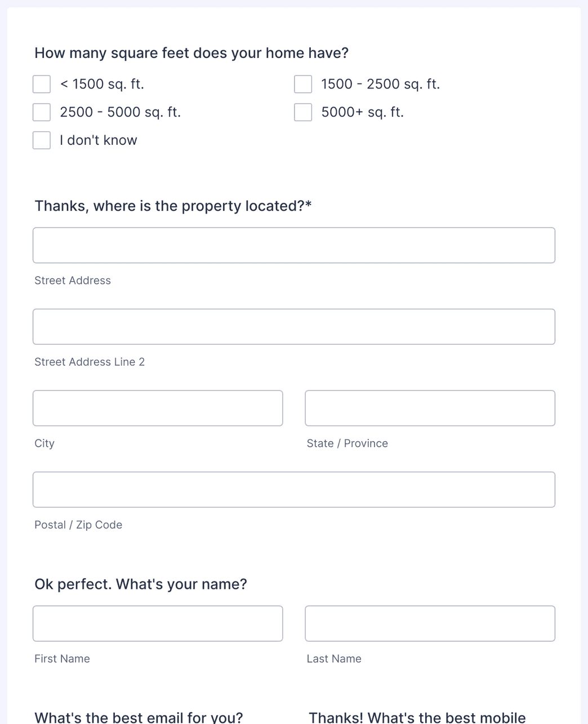Screen dimensions: 588x724
Task: Click the Postal / Zip Code label
Action: 78,524
